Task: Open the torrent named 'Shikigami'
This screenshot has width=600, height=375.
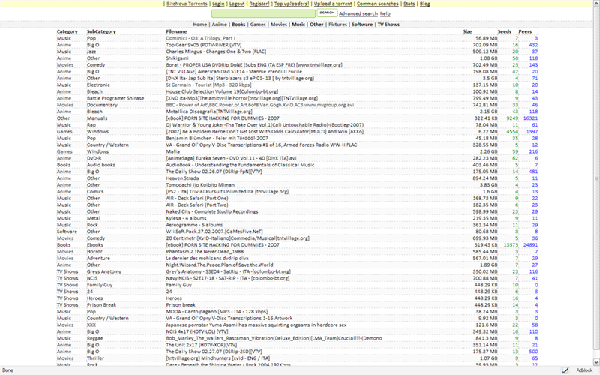Action: (177, 58)
